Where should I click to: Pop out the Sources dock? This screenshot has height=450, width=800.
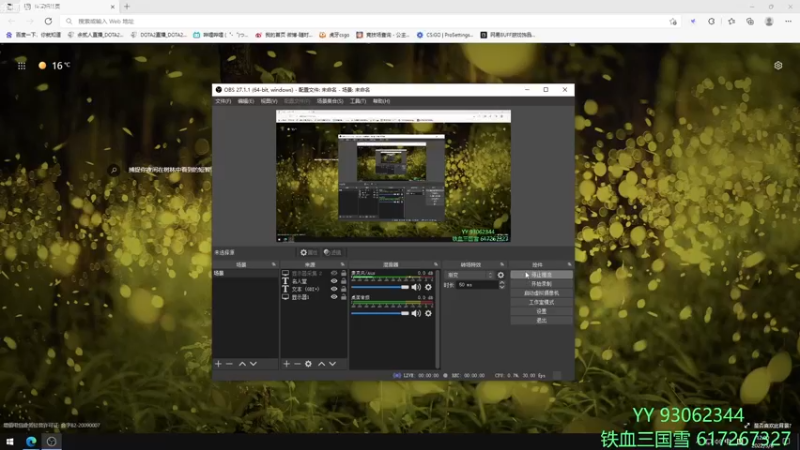pyautogui.click(x=342, y=264)
